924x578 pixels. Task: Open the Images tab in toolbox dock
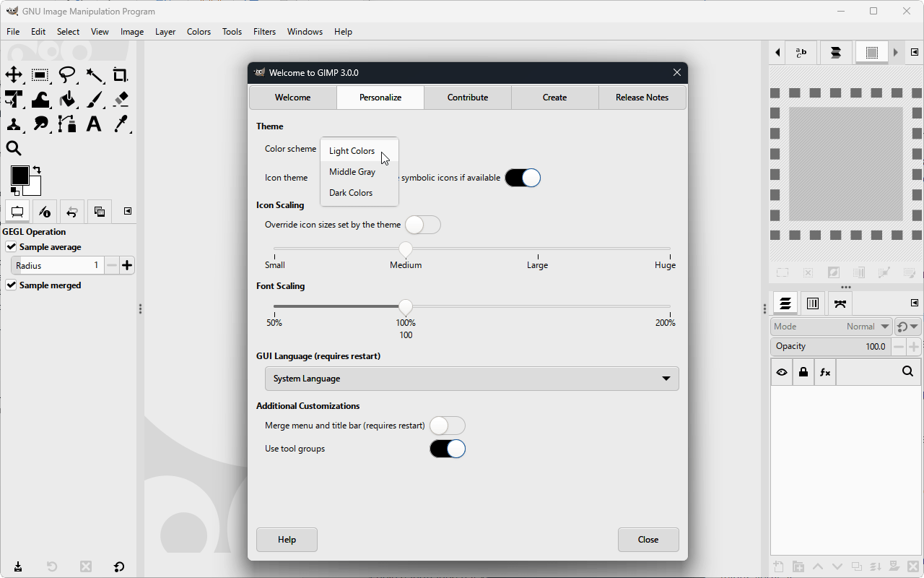(x=100, y=212)
